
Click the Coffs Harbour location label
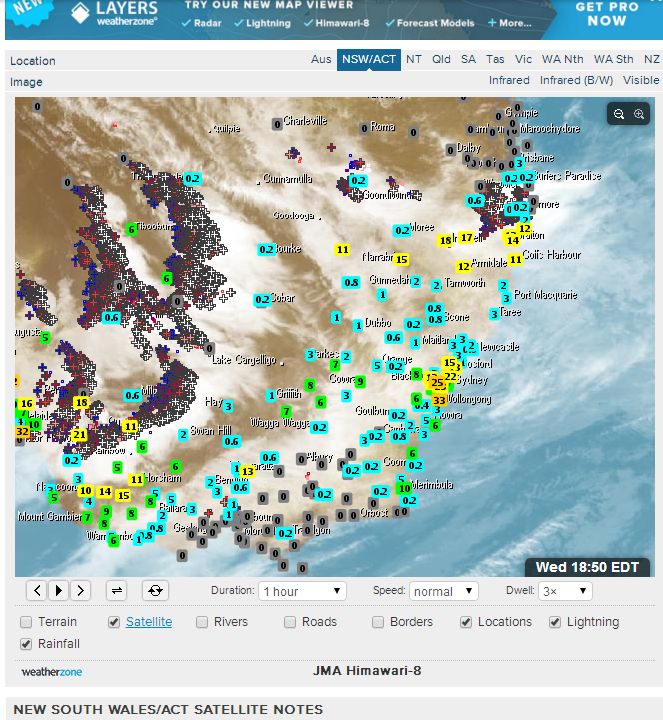click(552, 255)
